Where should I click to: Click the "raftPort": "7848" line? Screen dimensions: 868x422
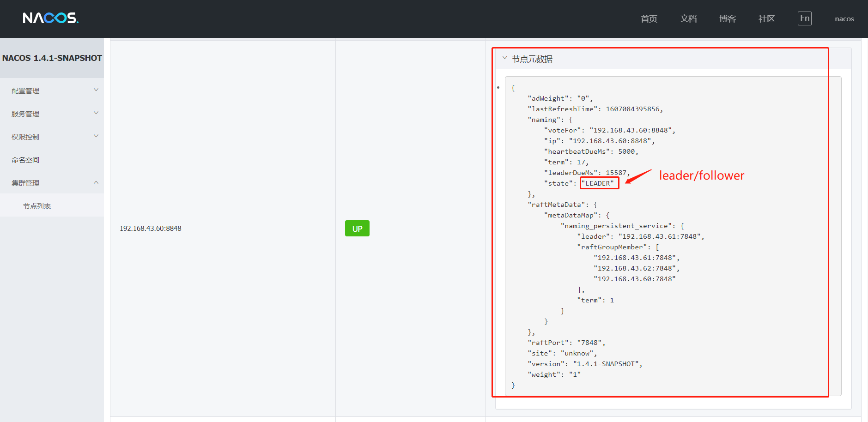click(566, 343)
